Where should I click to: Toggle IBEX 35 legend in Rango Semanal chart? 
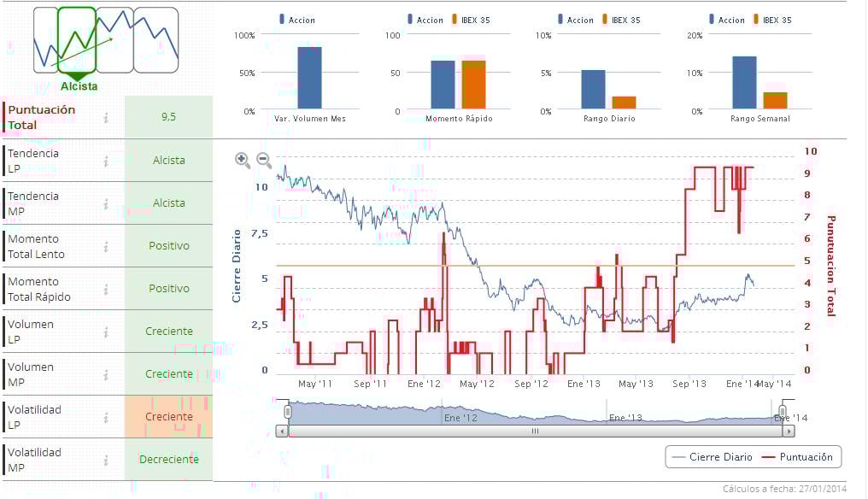773,20
